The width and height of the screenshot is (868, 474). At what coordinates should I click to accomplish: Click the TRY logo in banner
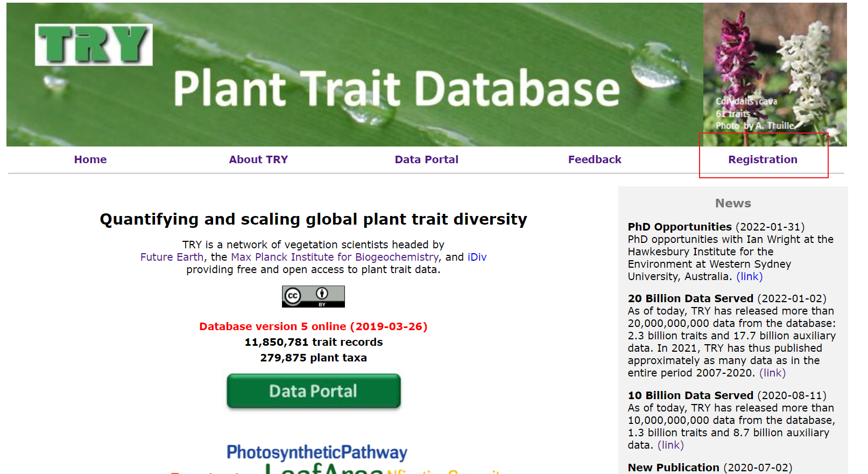pos(94,45)
